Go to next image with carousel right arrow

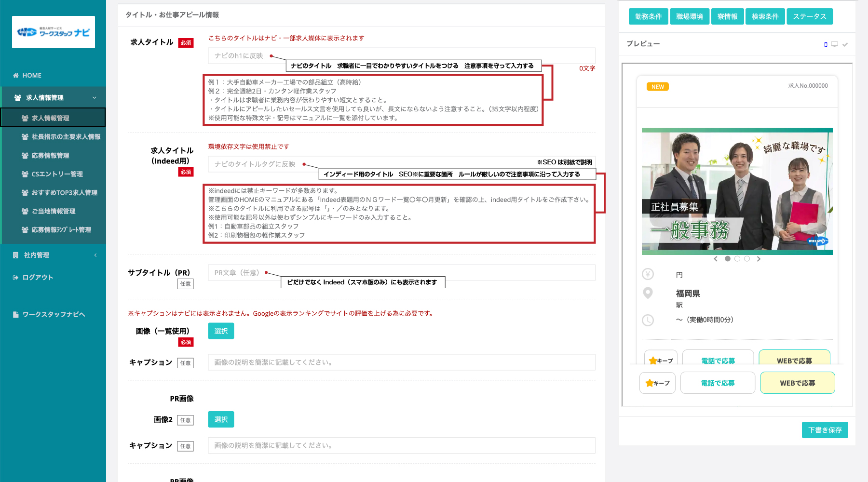point(759,259)
